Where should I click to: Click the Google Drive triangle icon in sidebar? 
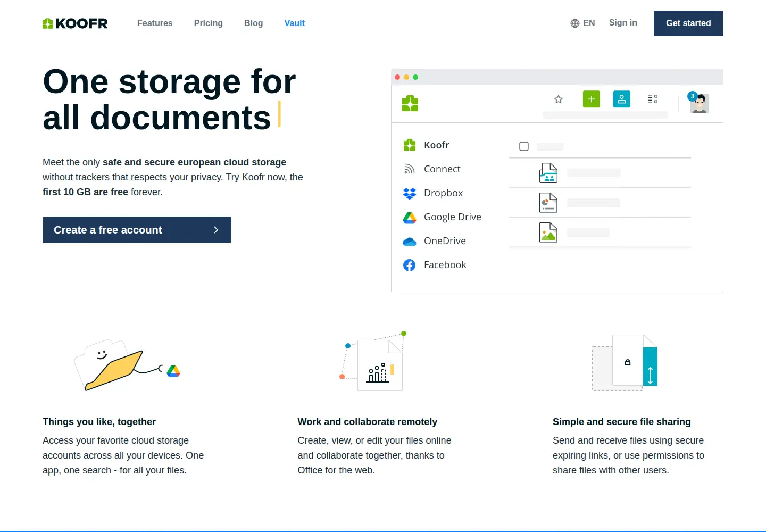pyautogui.click(x=410, y=217)
